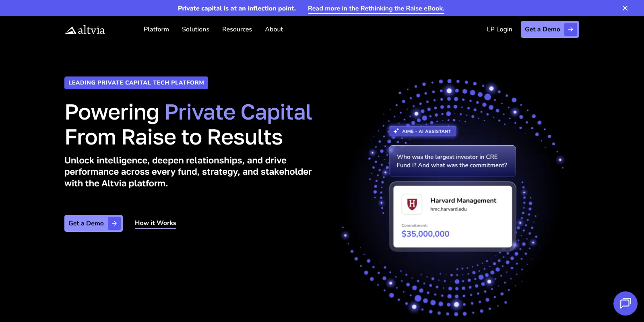Open the Solutions menu

196,29
